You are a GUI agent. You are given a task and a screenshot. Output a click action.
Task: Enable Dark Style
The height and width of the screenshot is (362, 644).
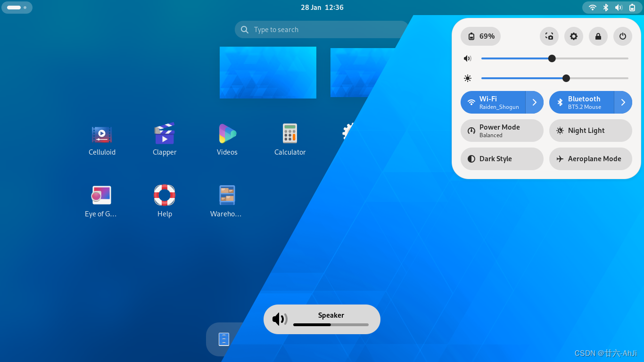502,159
